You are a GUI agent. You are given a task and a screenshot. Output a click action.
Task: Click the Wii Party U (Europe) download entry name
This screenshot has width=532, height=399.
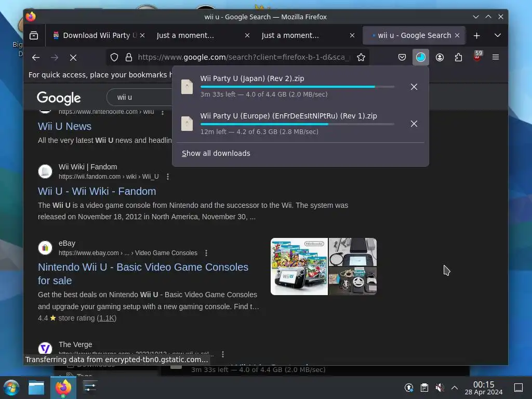[x=288, y=116]
